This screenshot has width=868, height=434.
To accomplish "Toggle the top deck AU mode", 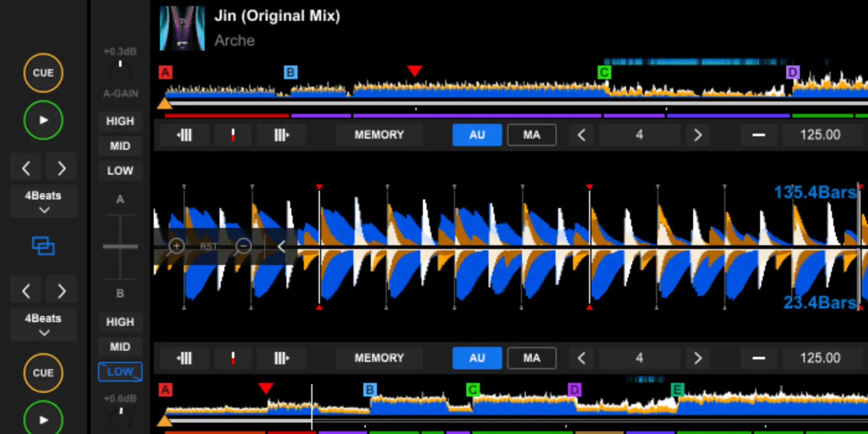I will point(477,135).
